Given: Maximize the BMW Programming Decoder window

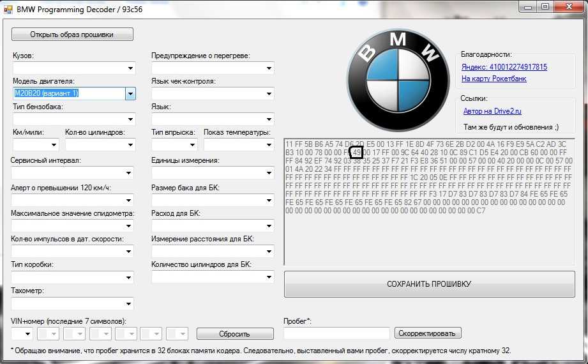Looking at the screenshot, I should (x=545, y=7).
